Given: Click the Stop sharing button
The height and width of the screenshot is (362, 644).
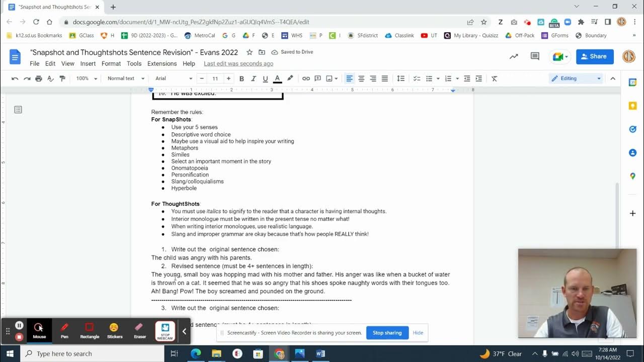Looking at the screenshot, I should click(387, 333).
